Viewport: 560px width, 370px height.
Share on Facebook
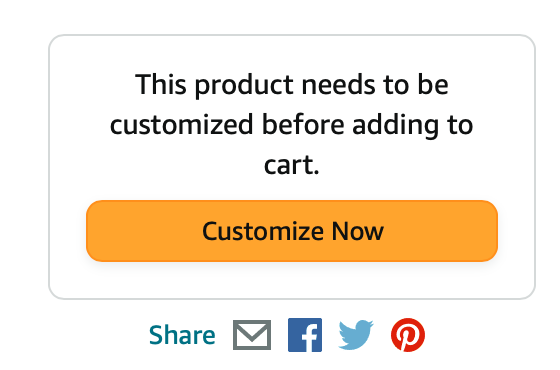pos(305,335)
